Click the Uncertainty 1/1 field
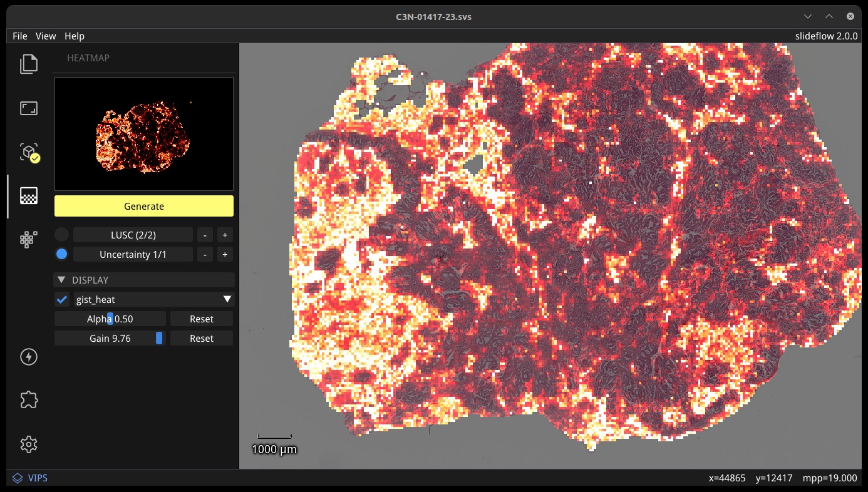This screenshot has height=492, width=868. tap(133, 254)
